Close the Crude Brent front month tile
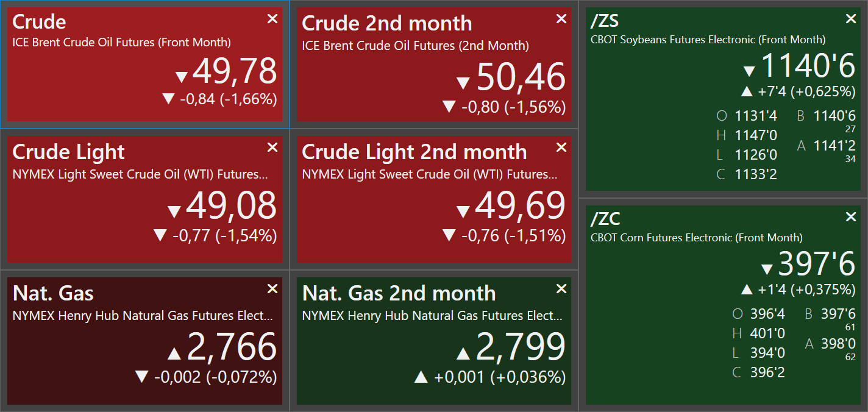This screenshot has height=412, width=868. coord(272,19)
